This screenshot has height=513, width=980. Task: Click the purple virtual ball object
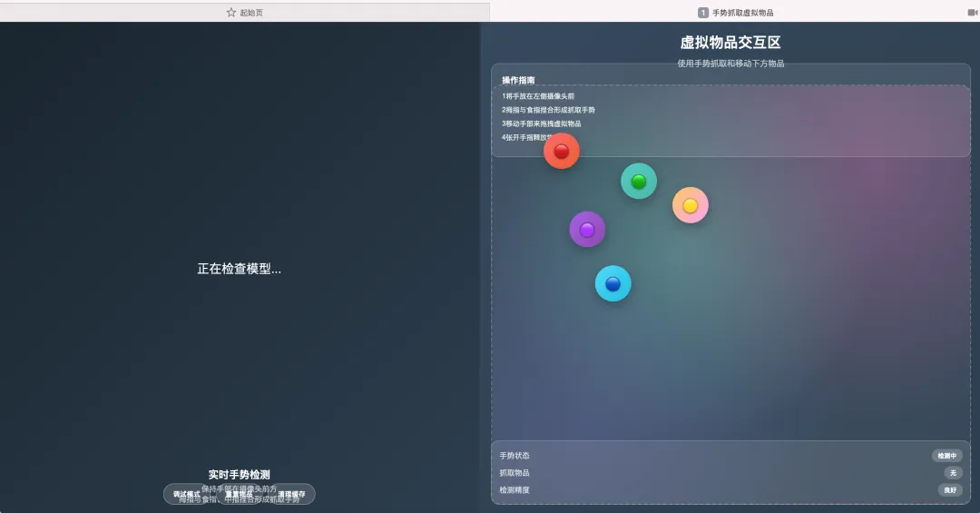[x=586, y=229]
